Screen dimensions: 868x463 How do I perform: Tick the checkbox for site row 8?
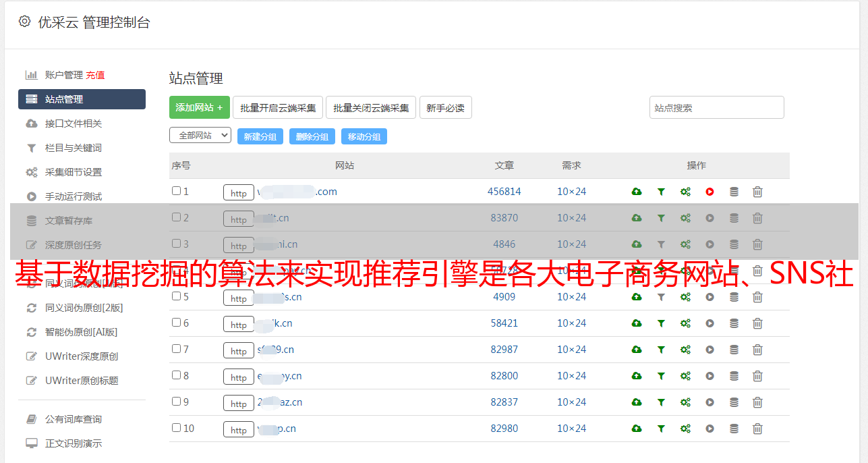[x=176, y=375]
